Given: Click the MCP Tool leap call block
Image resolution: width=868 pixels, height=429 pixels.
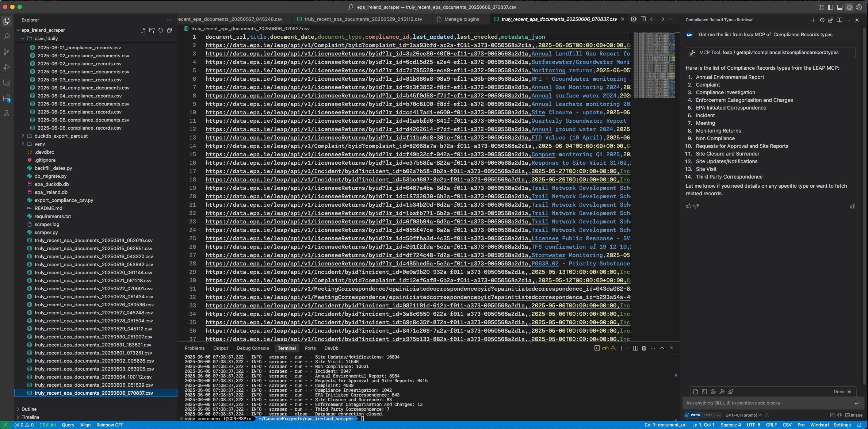Looking at the screenshot, I should coord(771,53).
